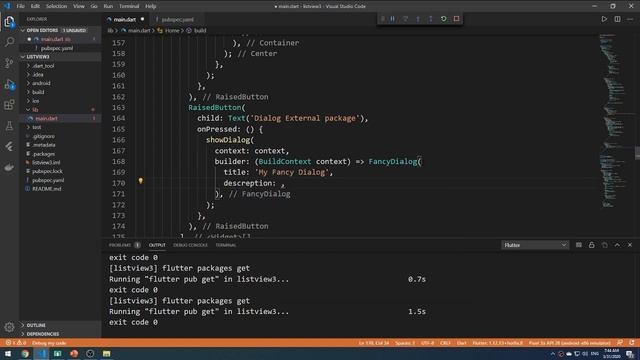Open the Terminal menu

click(129, 6)
